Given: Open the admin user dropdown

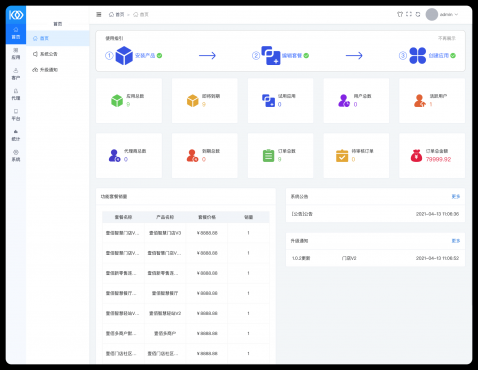Looking at the screenshot, I should [442, 14].
